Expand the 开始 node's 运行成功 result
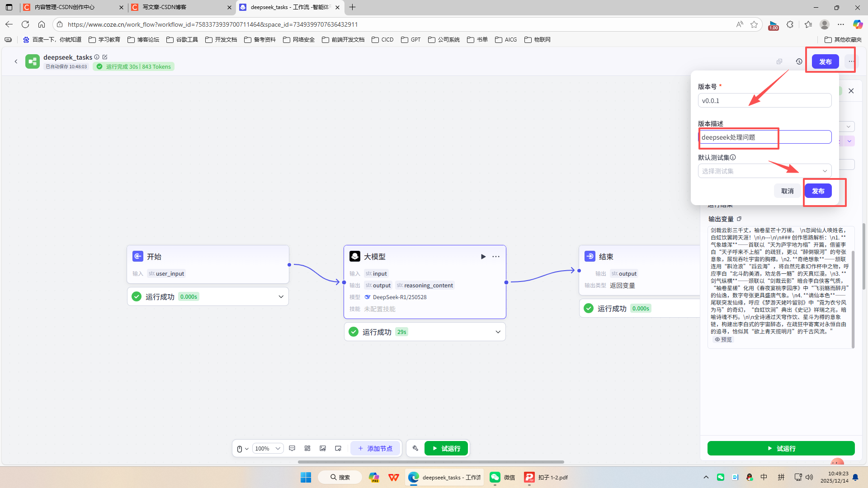The width and height of the screenshot is (868, 488). coord(281,296)
